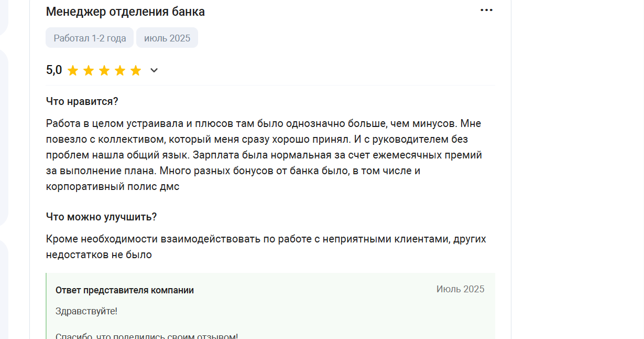Click the fourth yellow rating star
This screenshot has height=339, width=644.
tap(120, 70)
